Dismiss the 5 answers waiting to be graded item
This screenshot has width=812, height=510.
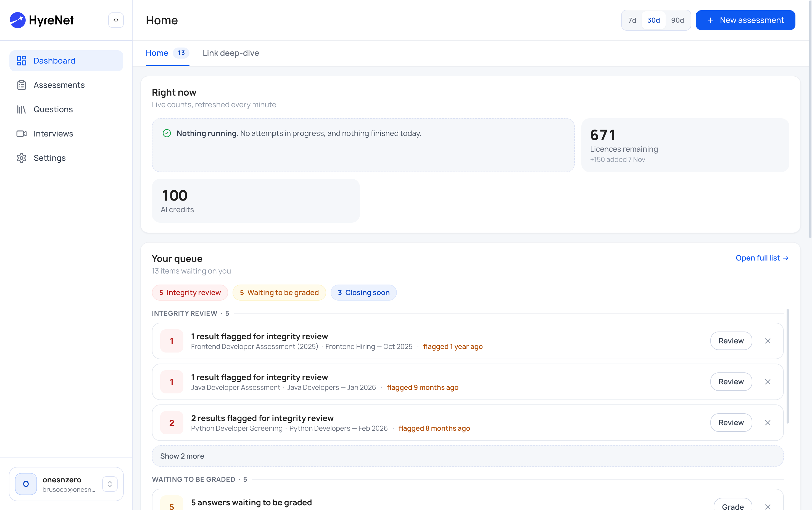768,506
